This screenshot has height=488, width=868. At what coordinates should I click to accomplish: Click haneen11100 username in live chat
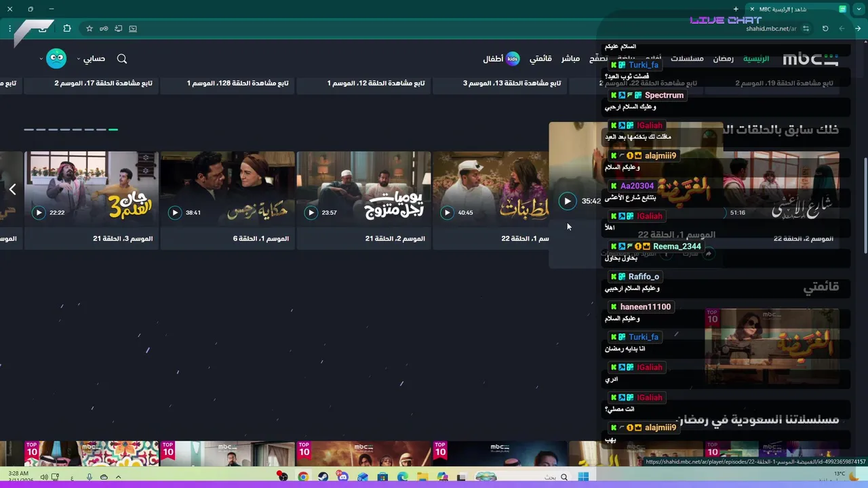coord(645,307)
